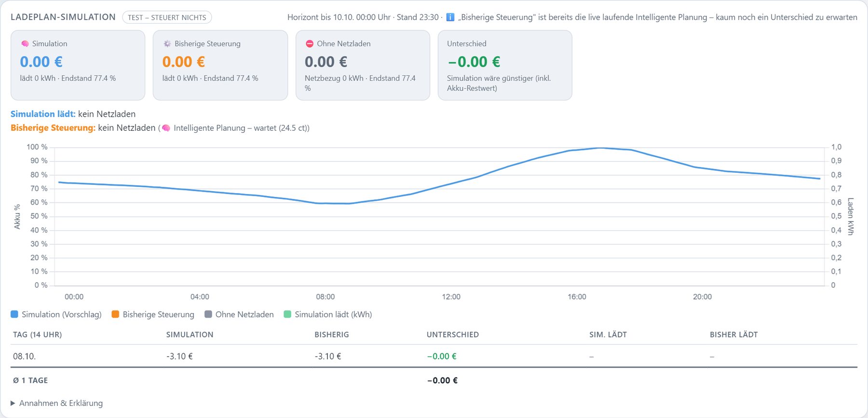
Task: Click the LADEPLAN-SIMULATION title
Action: pyautogui.click(x=63, y=17)
